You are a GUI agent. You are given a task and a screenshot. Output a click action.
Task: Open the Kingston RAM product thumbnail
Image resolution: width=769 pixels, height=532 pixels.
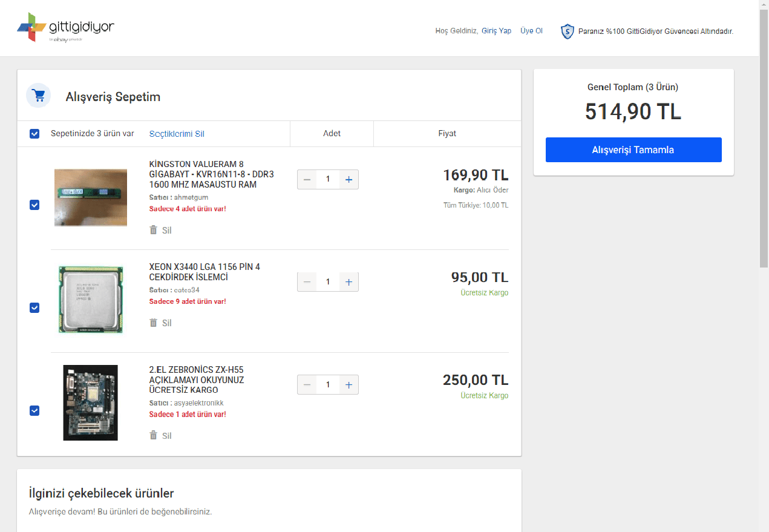91,197
